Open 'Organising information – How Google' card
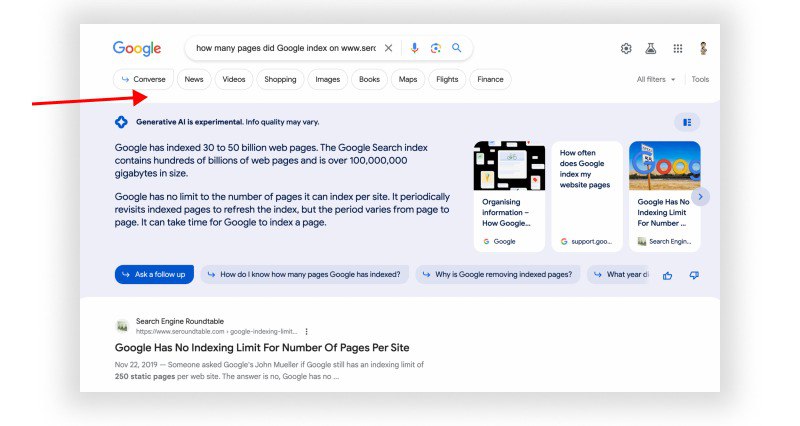This screenshot has height=426, width=800. (509, 196)
